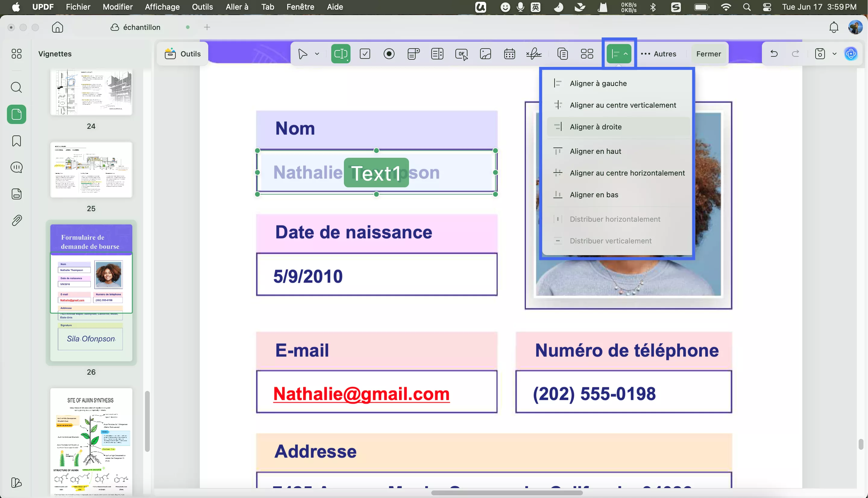Viewport: 868px width, 498px height.
Task: Open the Autres more options menu
Action: 659,54
